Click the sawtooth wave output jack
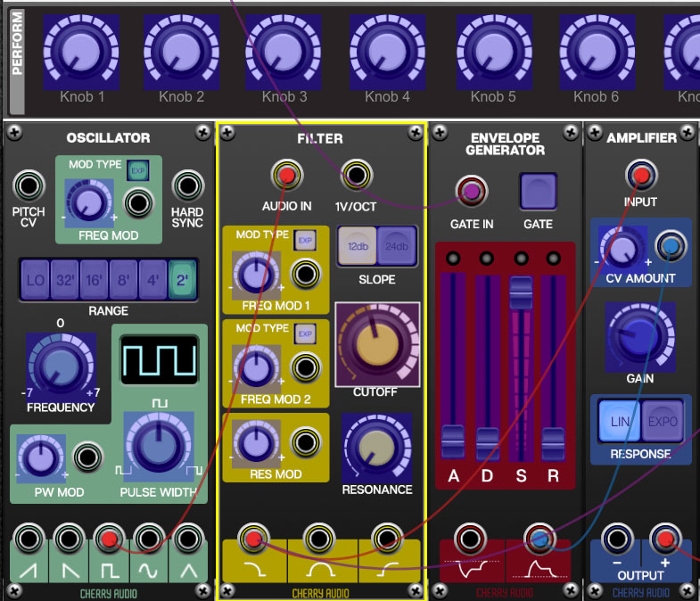700x601 pixels. [x=29, y=539]
